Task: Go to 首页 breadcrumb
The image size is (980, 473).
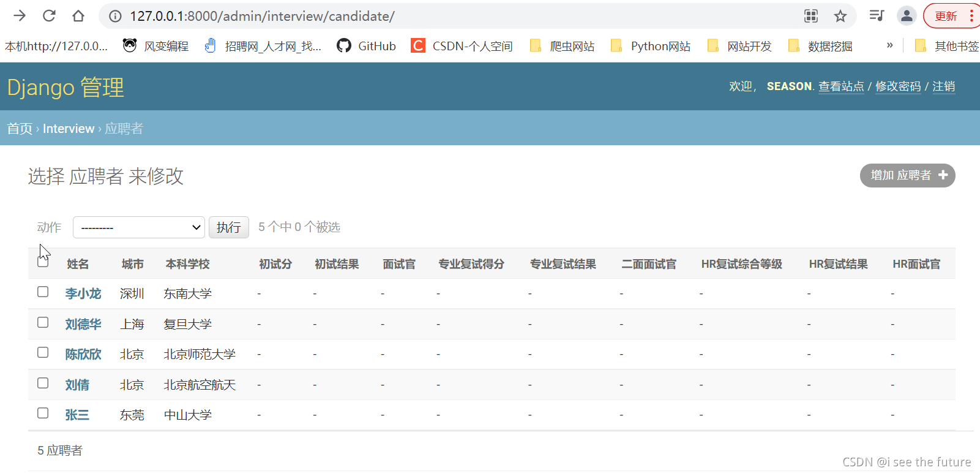Action: coord(20,129)
